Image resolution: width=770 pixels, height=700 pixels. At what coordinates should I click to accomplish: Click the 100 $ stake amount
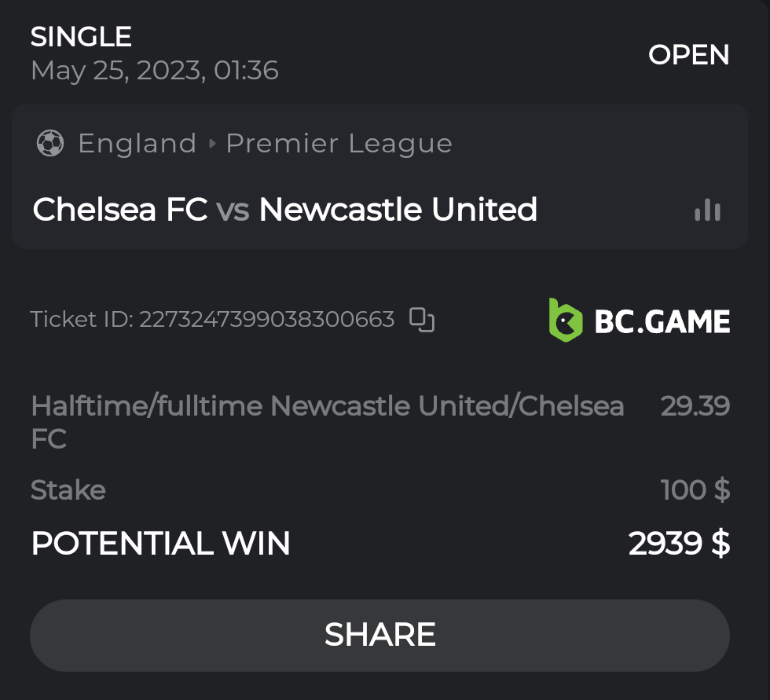point(695,490)
